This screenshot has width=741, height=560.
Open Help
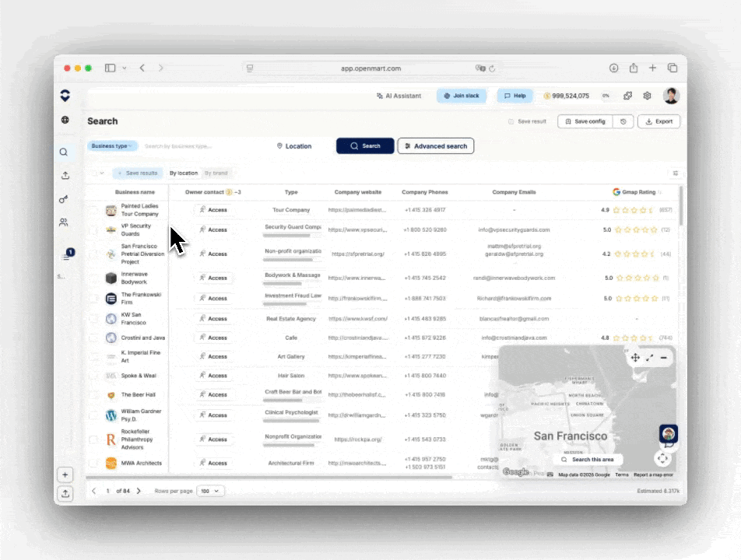[514, 96]
